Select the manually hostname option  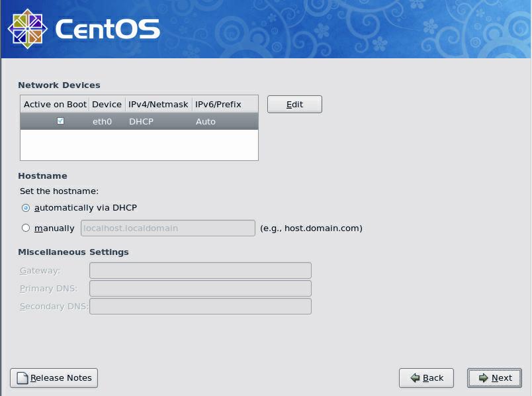[x=24, y=227]
